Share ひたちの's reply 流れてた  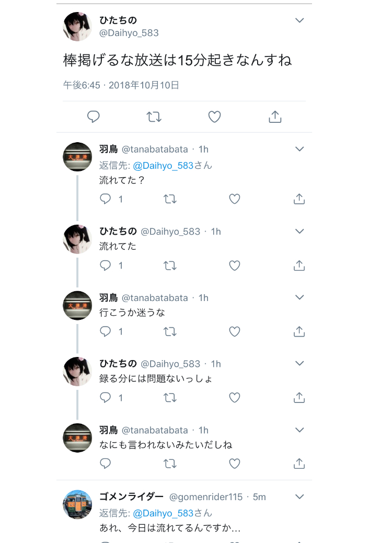pos(299,265)
